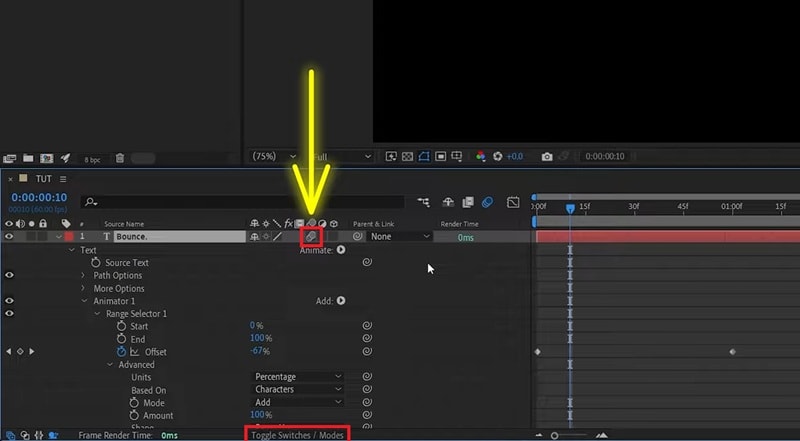Collapse the Advanced group

[110, 365]
